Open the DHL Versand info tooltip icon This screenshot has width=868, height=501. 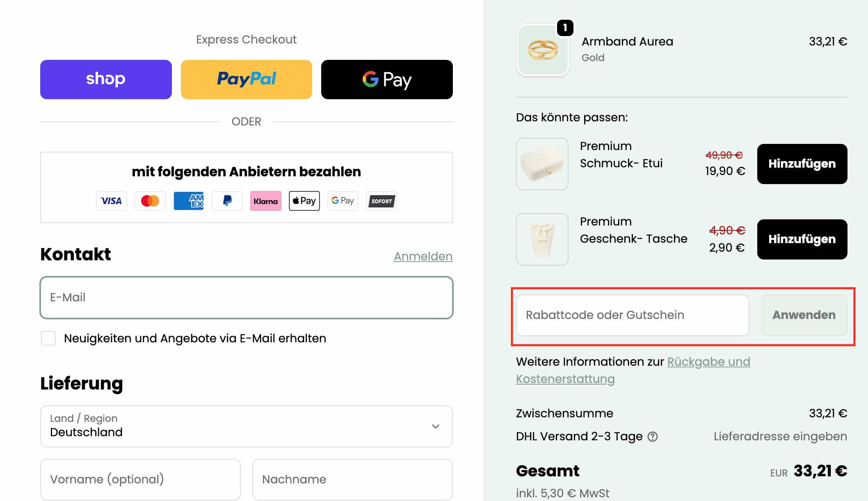(x=653, y=437)
